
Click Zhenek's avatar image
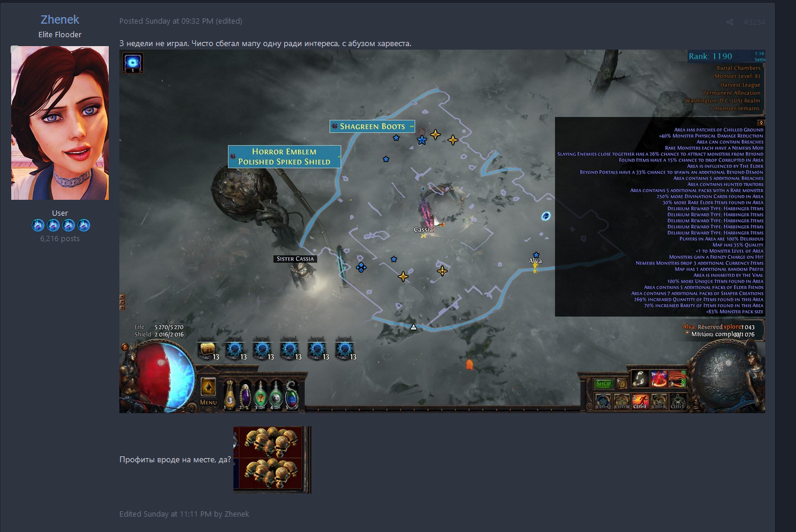pyautogui.click(x=60, y=123)
